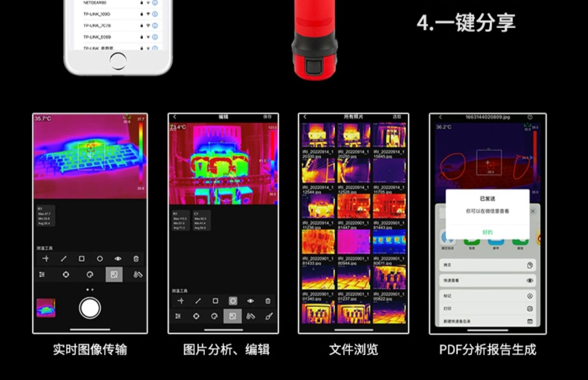The width and height of the screenshot is (588, 380).
Task: Tap the thermometer ruler icon on 编辑 screen
Action: [x=250, y=316]
